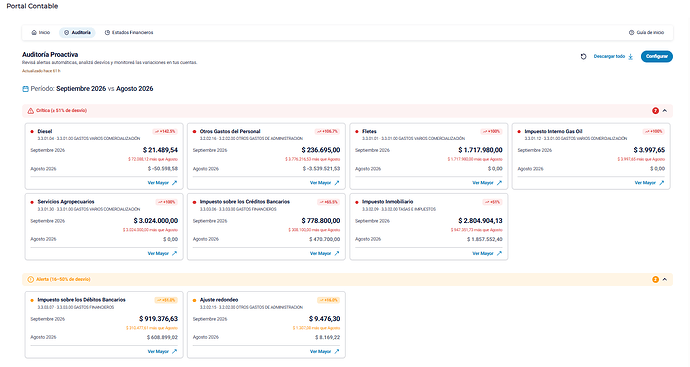Click the calendar icon next to Período
690x367 pixels.
26,89
